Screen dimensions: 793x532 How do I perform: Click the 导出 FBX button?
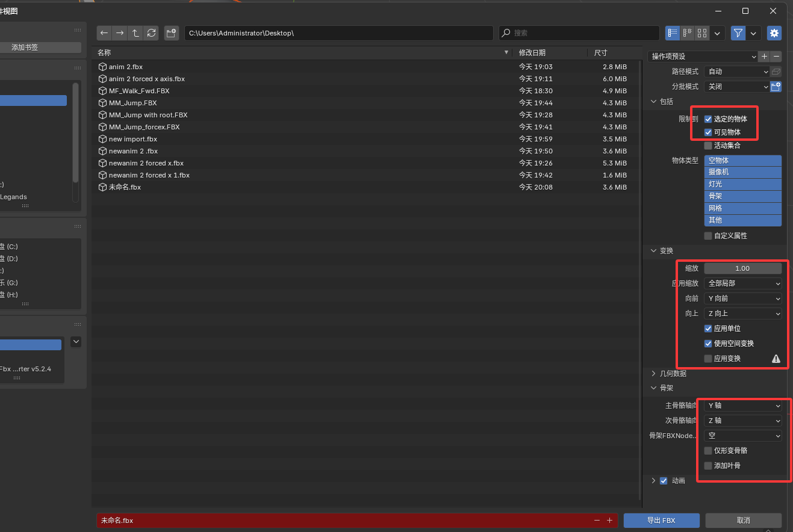661,521
